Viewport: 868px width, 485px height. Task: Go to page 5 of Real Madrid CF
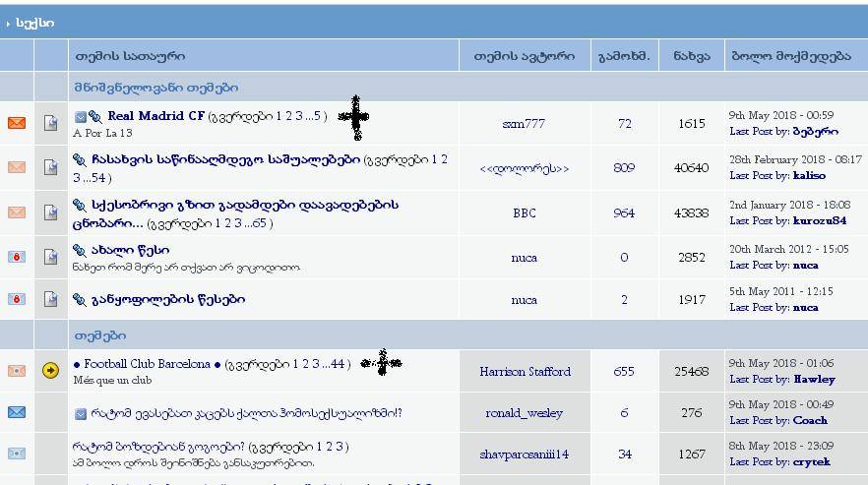tap(317, 116)
